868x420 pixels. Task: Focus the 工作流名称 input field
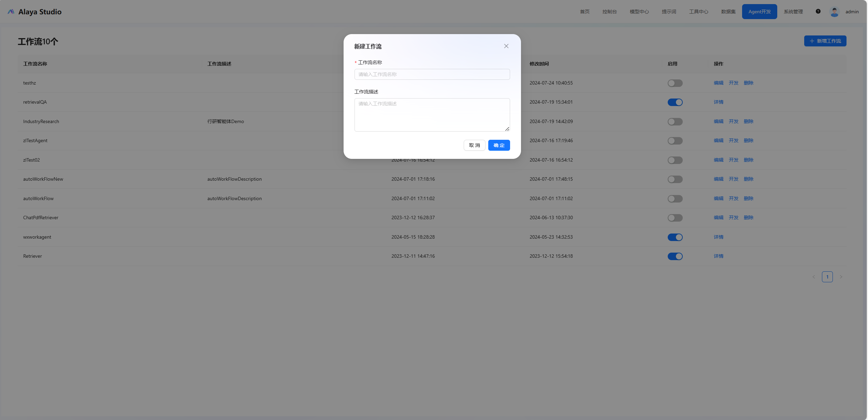pos(432,74)
